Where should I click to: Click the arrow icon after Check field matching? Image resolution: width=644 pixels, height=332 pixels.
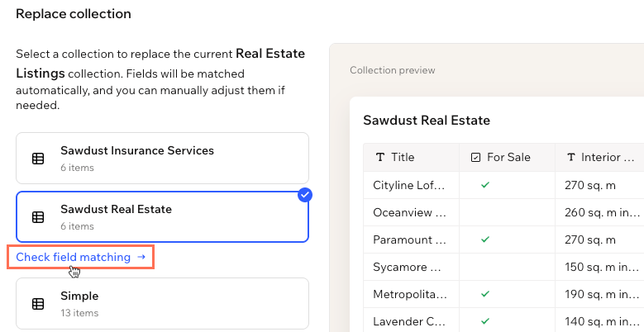[141, 258]
